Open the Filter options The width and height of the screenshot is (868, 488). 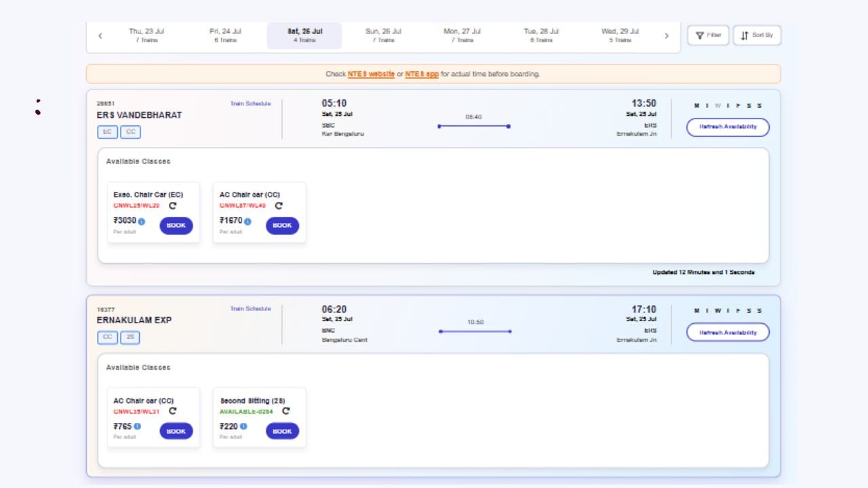708,35
